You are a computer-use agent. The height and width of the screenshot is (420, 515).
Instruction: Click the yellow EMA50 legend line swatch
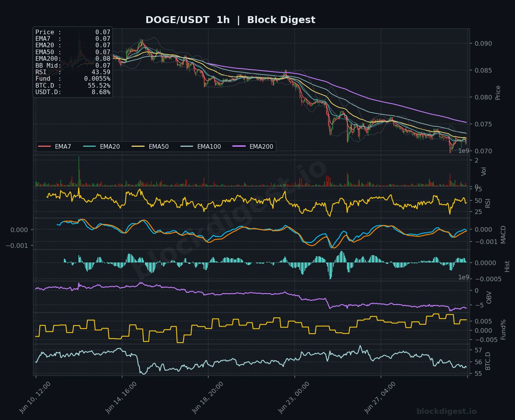point(138,146)
